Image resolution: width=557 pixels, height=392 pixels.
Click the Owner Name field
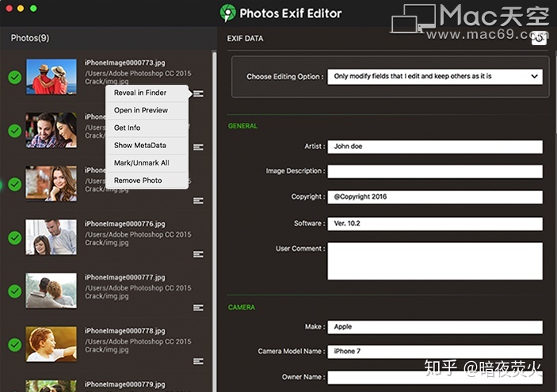(x=435, y=378)
